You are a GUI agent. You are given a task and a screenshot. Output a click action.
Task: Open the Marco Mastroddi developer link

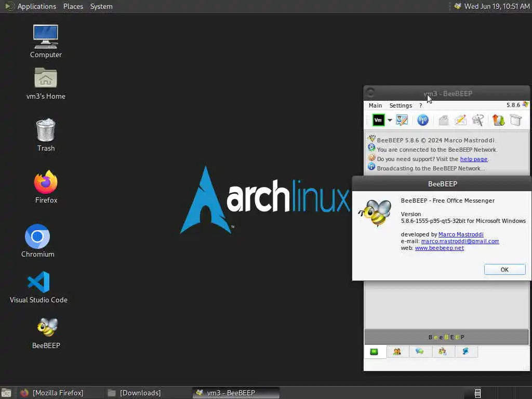[x=461, y=234]
